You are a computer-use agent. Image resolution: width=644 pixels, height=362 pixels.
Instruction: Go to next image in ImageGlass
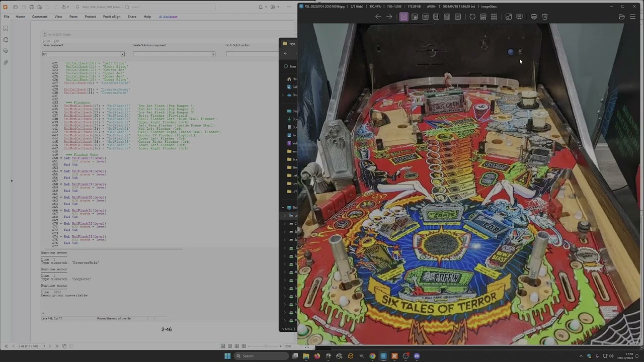tap(389, 17)
